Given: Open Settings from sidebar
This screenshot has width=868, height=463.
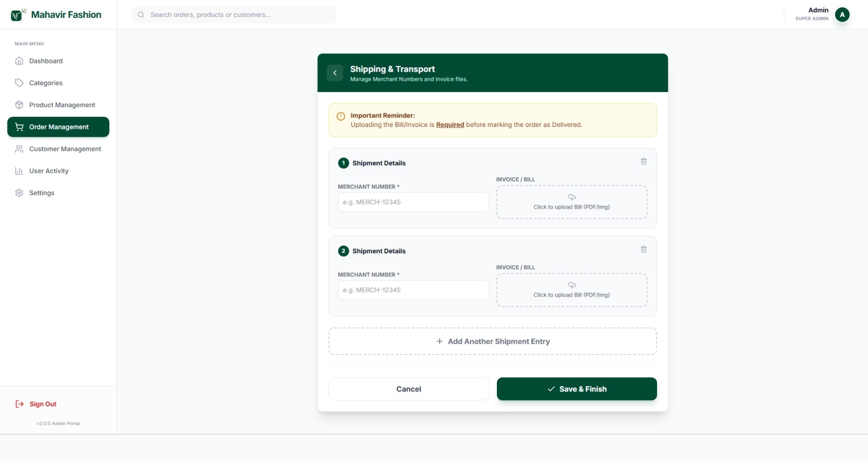Looking at the screenshot, I should pyautogui.click(x=42, y=193).
